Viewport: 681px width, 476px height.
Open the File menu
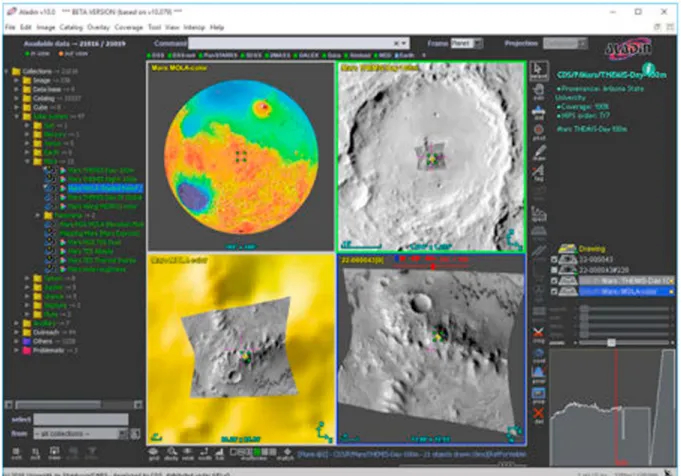click(x=10, y=27)
